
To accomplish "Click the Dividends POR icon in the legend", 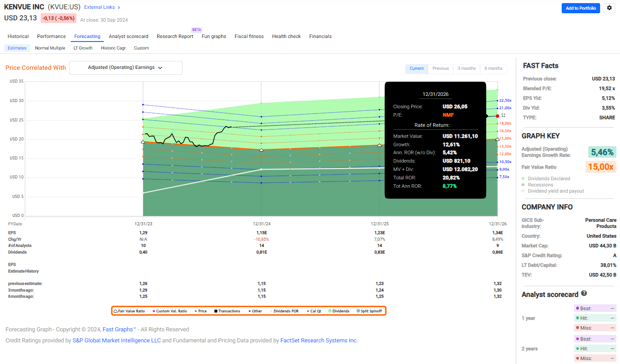I will (270, 311).
